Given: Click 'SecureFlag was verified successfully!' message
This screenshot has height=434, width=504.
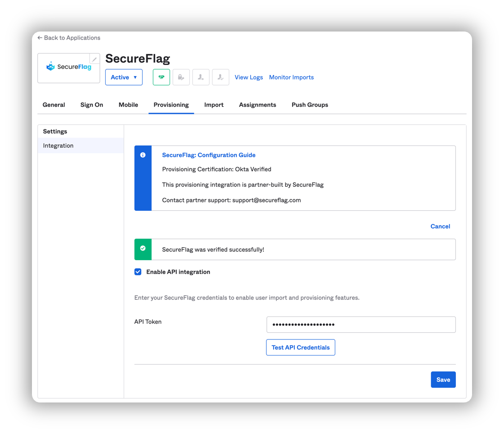Looking at the screenshot, I should point(213,249).
